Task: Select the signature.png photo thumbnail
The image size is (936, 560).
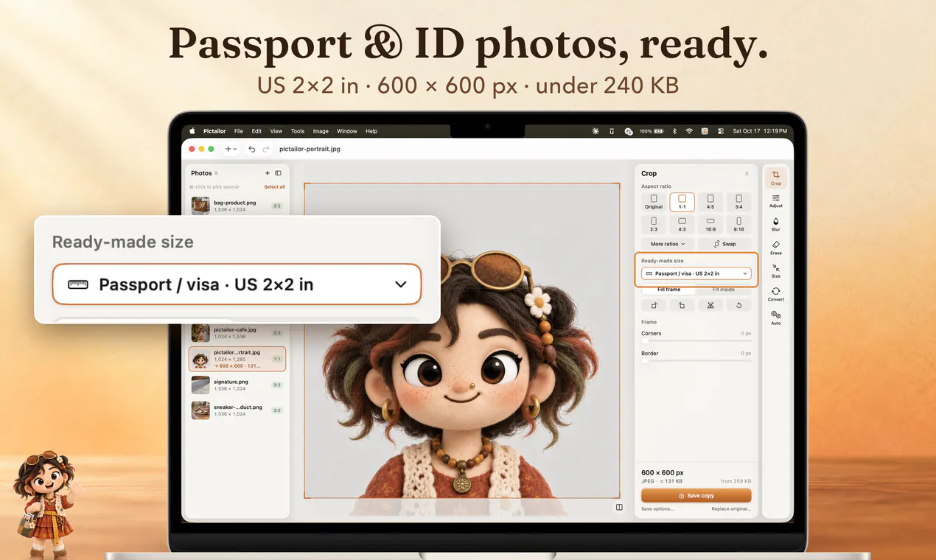Action: (200, 385)
